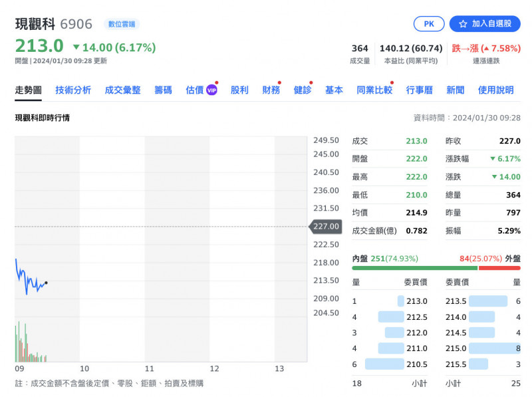Open the 財務 tab

tap(271, 90)
